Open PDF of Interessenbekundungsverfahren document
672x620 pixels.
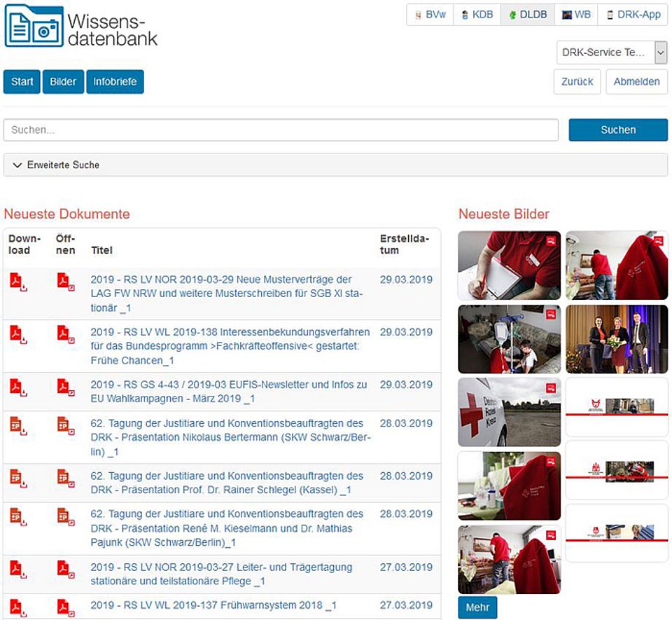(66, 334)
